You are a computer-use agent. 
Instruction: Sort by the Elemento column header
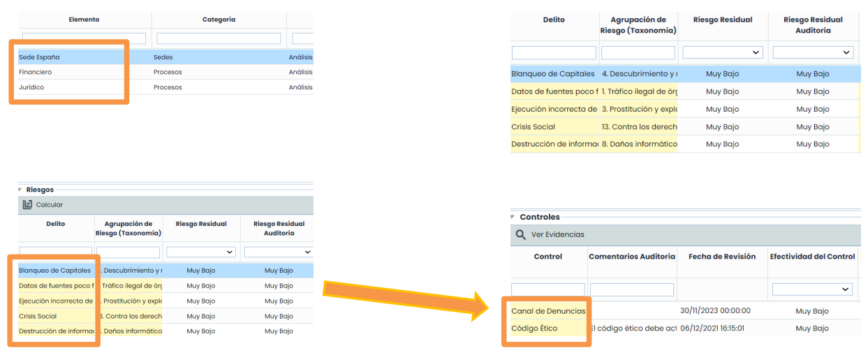(84, 20)
